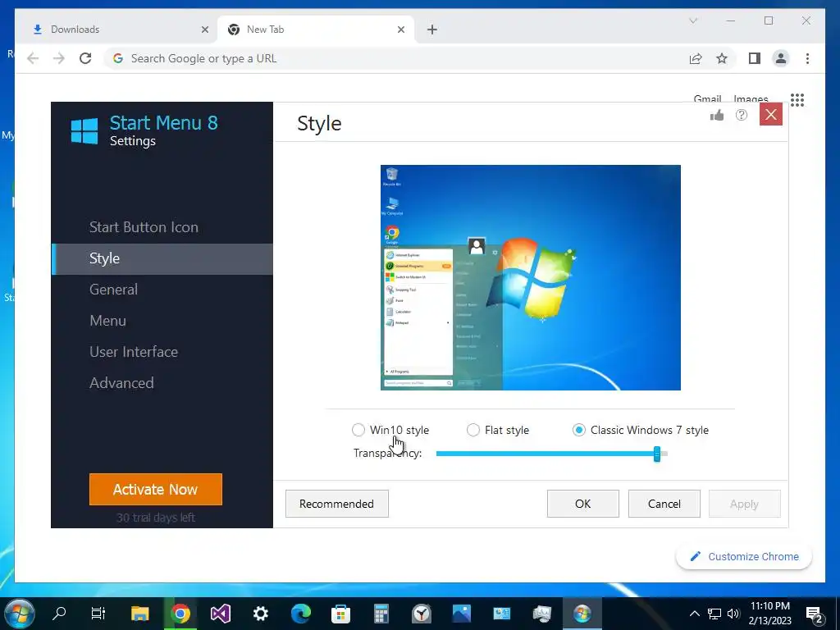Open the General settings section
Image resolution: width=840 pixels, height=630 pixels.
click(x=113, y=290)
